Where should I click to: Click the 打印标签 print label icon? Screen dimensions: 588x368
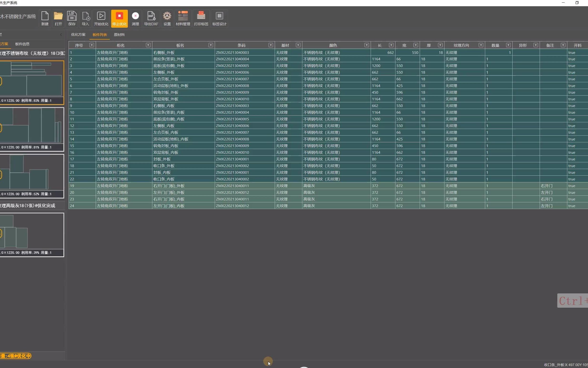(x=201, y=19)
